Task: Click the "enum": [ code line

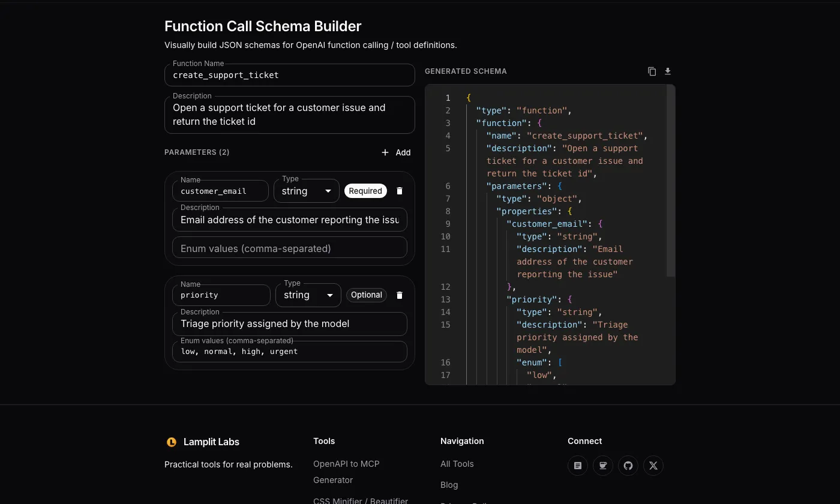Action: tap(539, 362)
